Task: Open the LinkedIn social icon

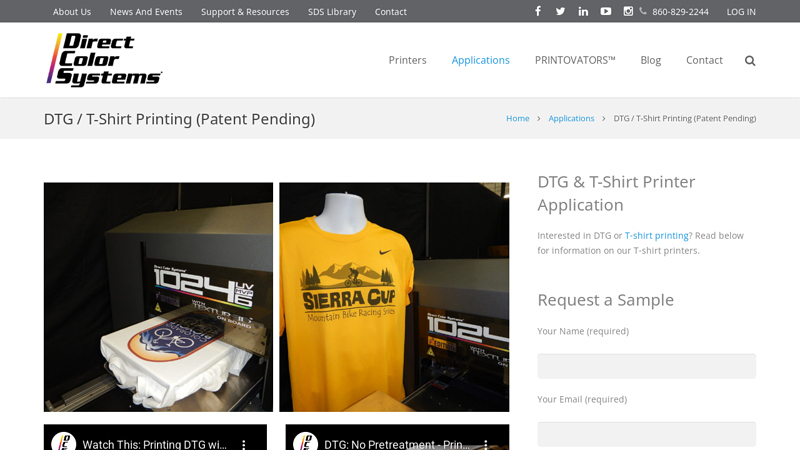Action: (x=583, y=11)
